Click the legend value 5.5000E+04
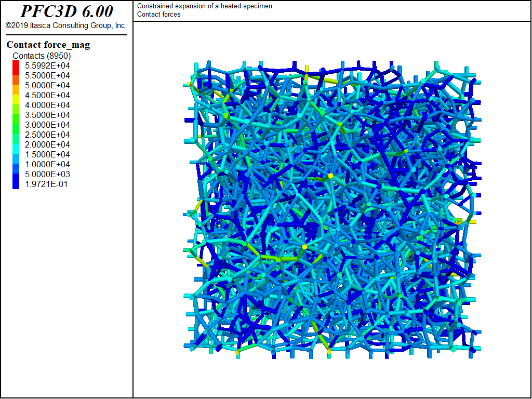Viewport: 532px width, 399px height. click(x=47, y=75)
